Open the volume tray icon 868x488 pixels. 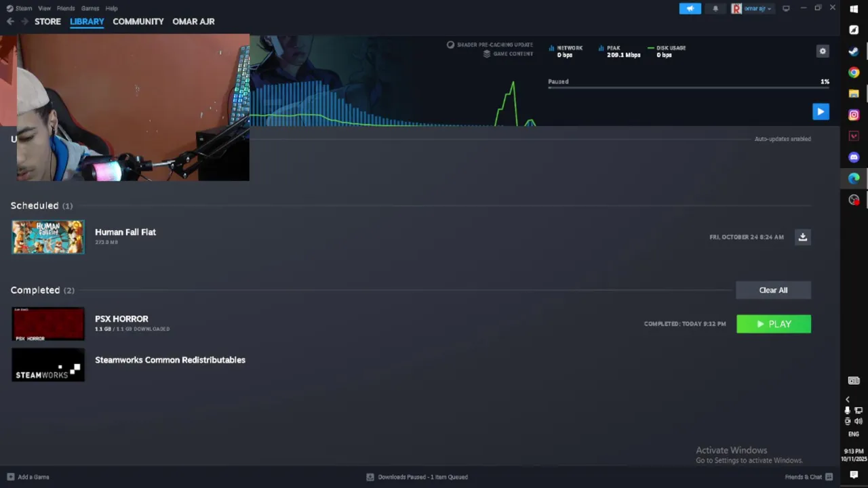point(859,421)
